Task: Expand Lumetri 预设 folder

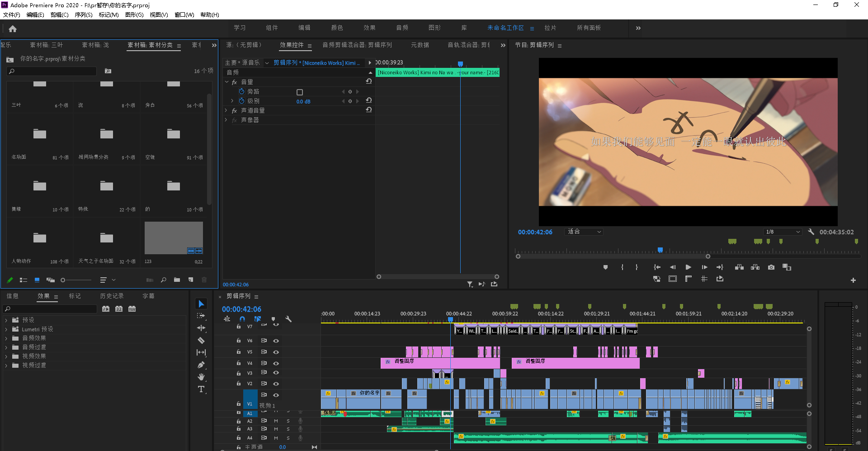Action: [6, 329]
